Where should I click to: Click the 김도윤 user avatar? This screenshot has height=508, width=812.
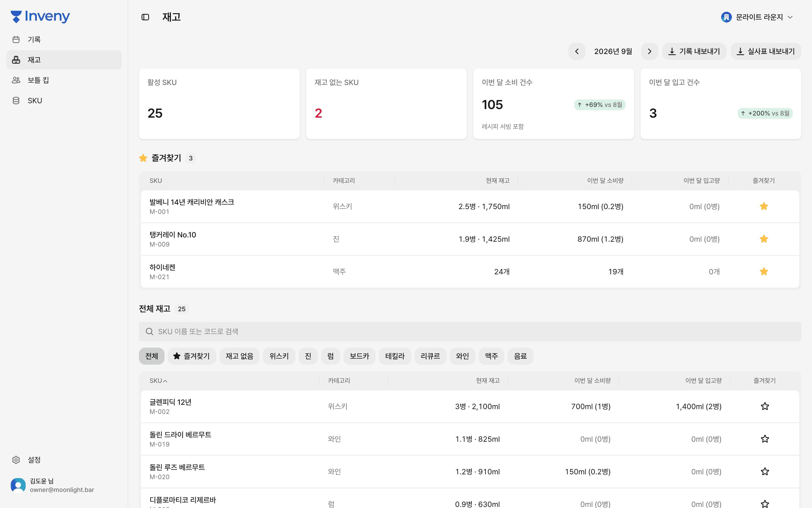(x=18, y=485)
